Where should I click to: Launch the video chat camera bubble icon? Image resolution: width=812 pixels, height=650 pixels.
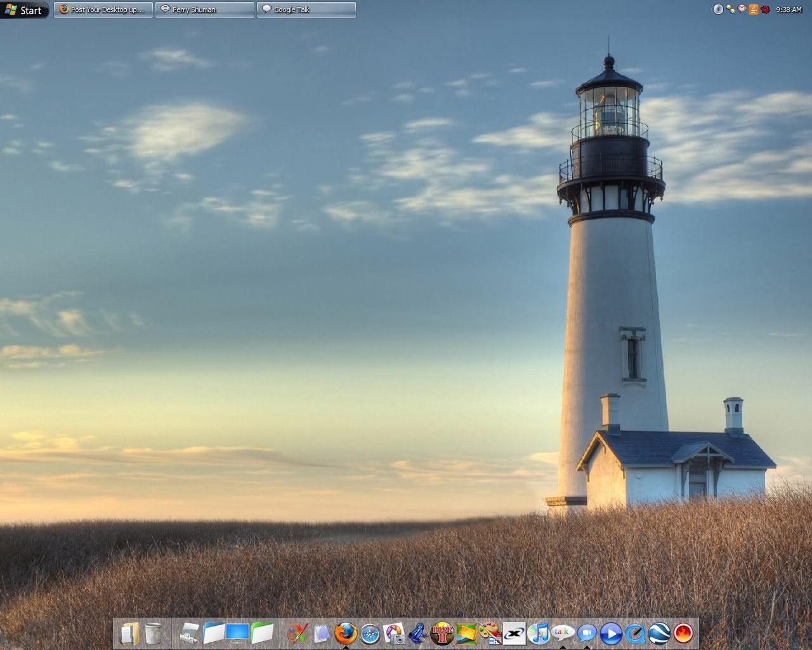587,633
